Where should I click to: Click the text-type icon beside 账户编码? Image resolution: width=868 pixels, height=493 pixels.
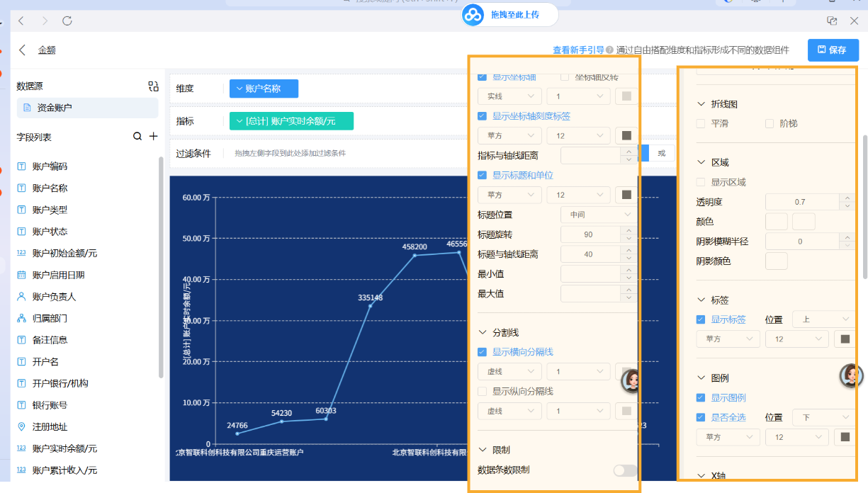coord(21,166)
